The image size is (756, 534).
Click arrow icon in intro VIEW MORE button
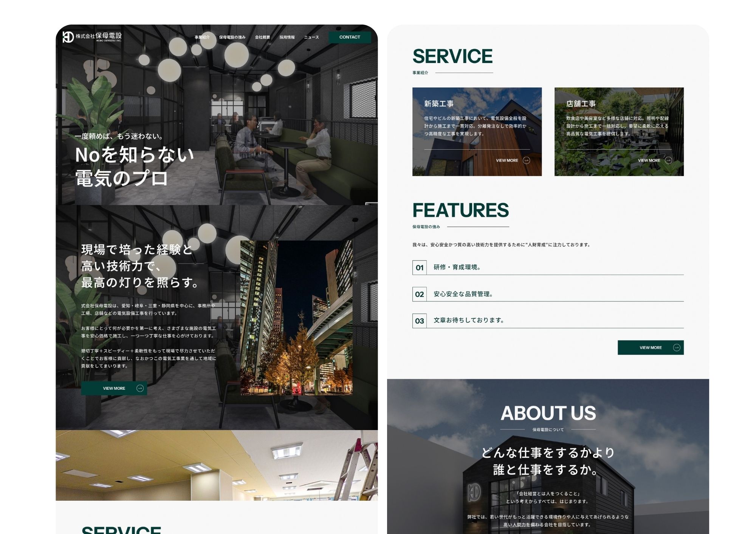click(140, 388)
